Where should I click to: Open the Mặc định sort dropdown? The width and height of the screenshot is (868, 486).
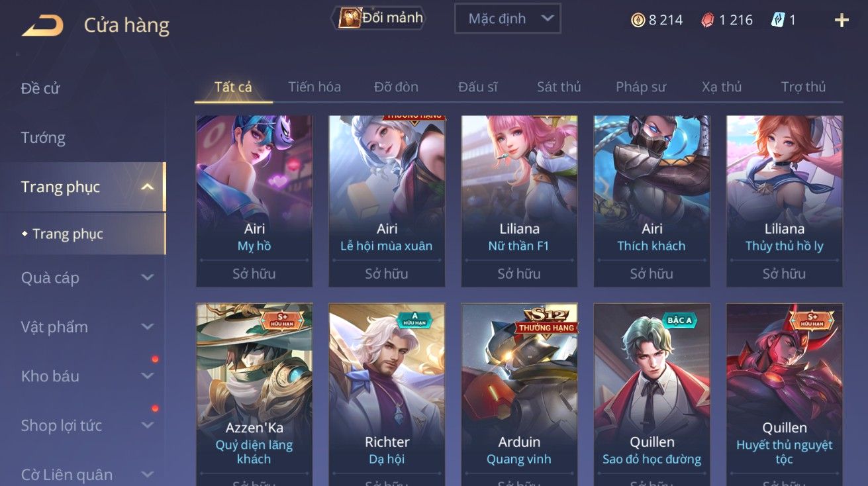coord(507,19)
